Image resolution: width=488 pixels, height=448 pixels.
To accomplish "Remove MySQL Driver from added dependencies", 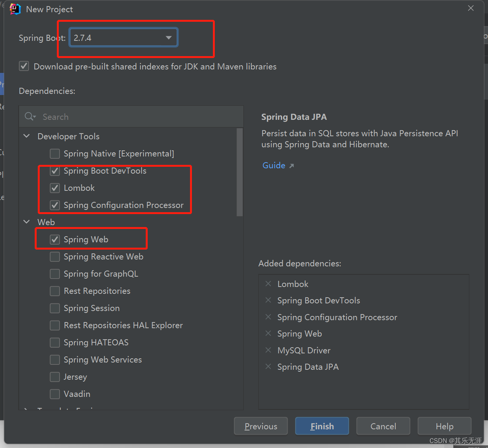I will coord(268,350).
